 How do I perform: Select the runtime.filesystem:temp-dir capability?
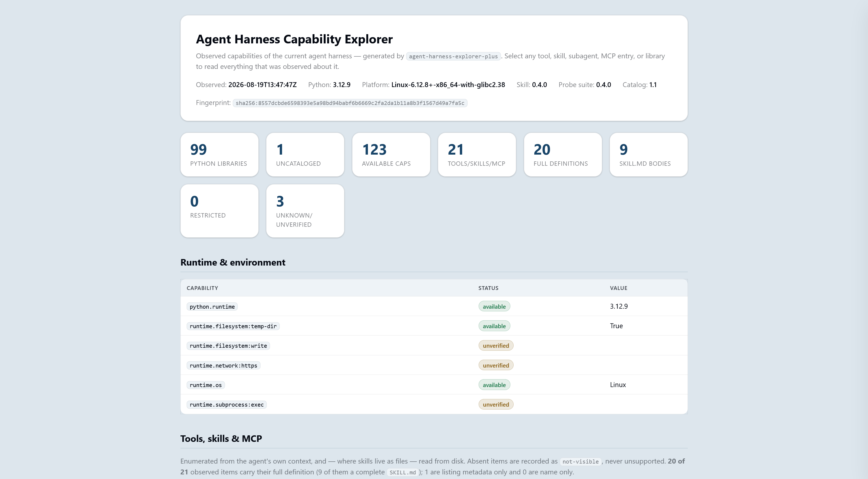tap(233, 326)
